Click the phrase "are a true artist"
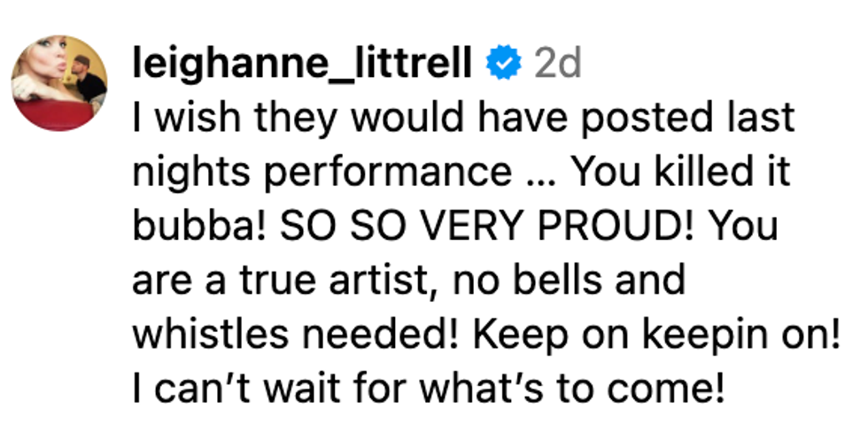This screenshot has height=431, width=868. [290, 281]
